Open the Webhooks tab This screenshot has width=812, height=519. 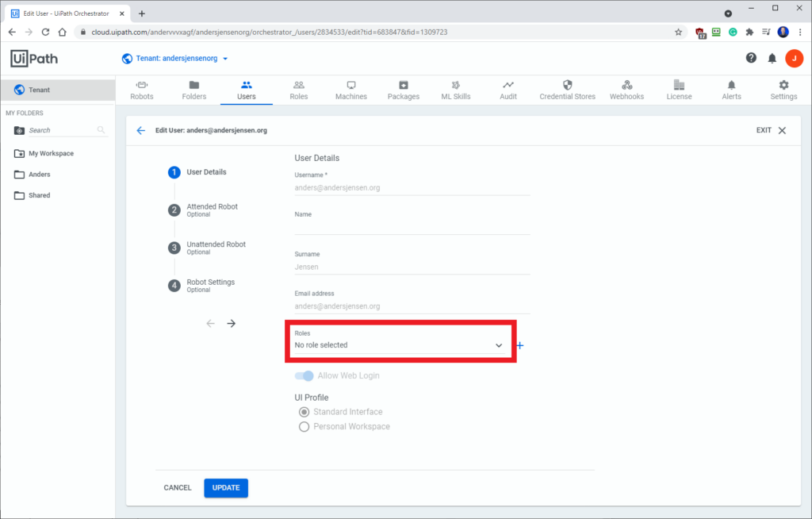coord(626,90)
